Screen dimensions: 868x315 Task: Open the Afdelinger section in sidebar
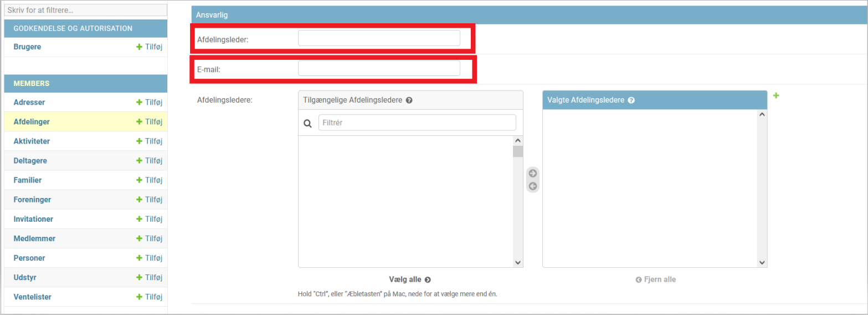coord(32,122)
